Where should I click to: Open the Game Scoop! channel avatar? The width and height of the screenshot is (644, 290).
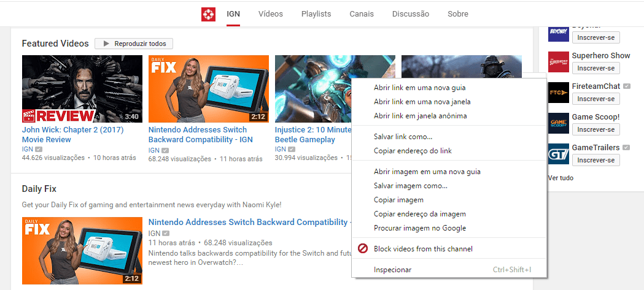click(x=559, y=123)
